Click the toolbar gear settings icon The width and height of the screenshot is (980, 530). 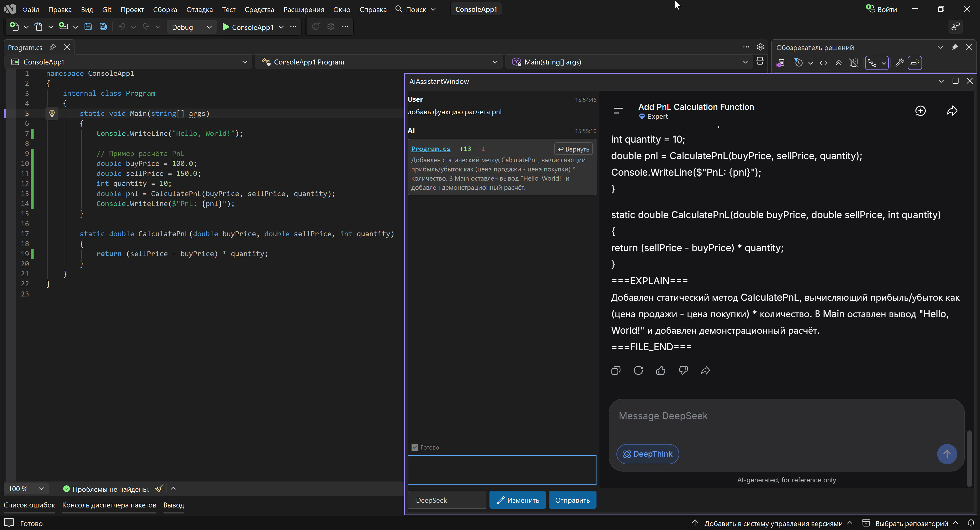coord(331,27)
